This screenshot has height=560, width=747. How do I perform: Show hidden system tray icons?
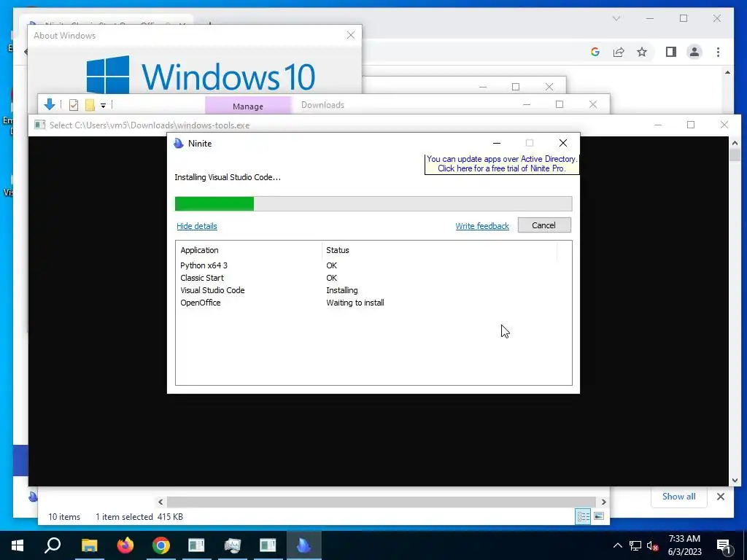(617, 545)
